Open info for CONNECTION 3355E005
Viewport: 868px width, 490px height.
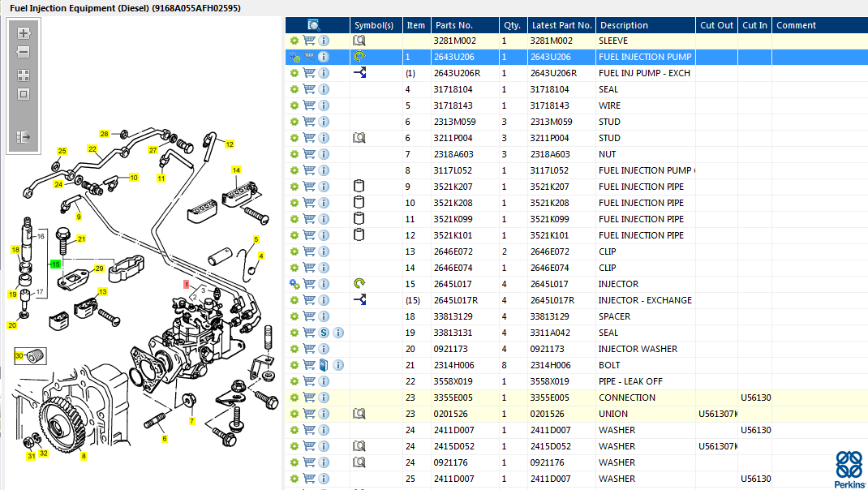324,398
